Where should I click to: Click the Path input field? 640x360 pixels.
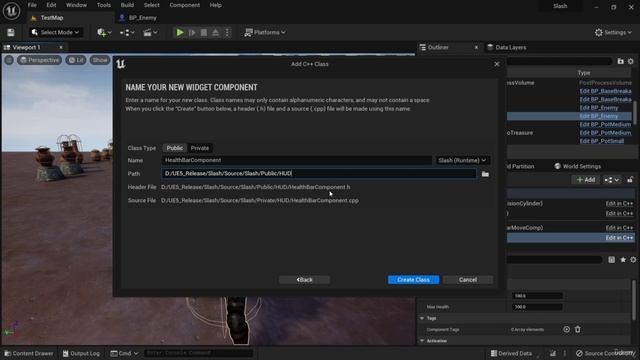(x=319, y=173)
